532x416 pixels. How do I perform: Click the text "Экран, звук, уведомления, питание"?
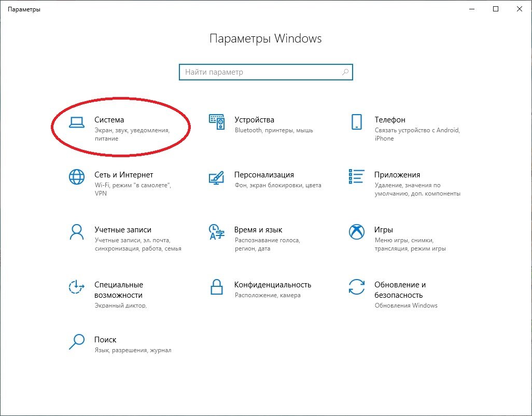coord(132,134)
